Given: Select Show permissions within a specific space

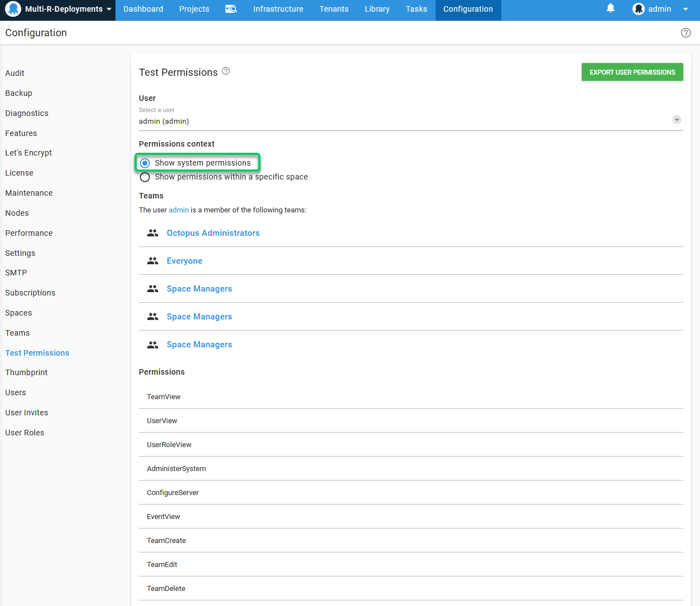Looking at the screenshot, I should (145, 177).
